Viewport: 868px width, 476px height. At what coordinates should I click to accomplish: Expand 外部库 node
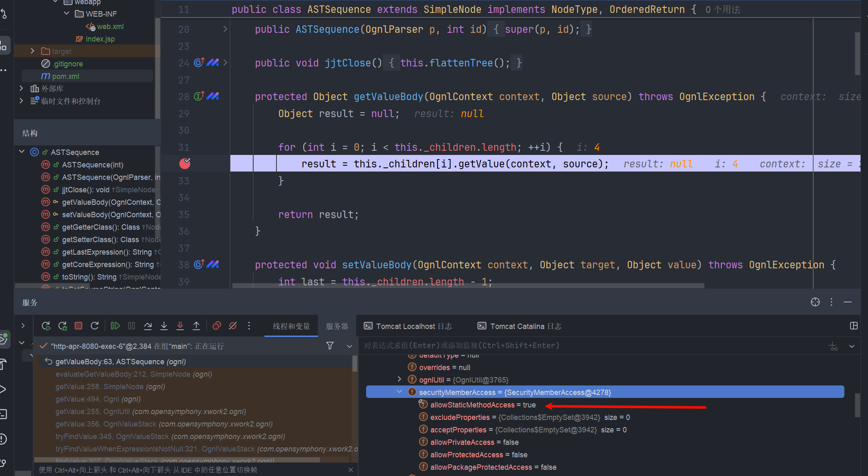point(21,88)
